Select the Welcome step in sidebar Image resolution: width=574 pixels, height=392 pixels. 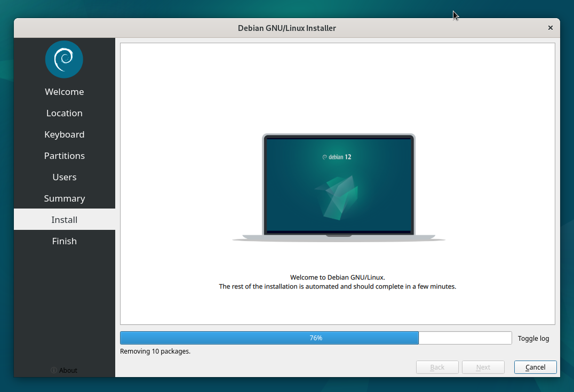[x=65, y=92]
